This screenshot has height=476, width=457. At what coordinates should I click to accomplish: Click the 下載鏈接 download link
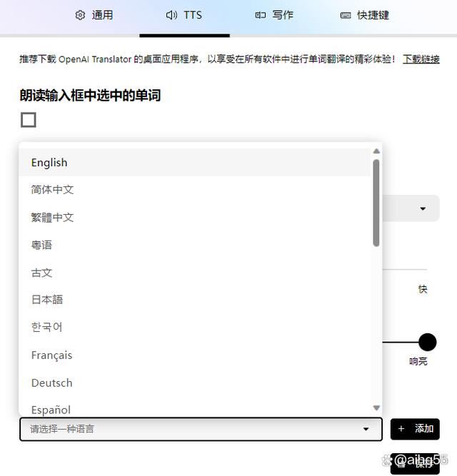coord(421,59)
